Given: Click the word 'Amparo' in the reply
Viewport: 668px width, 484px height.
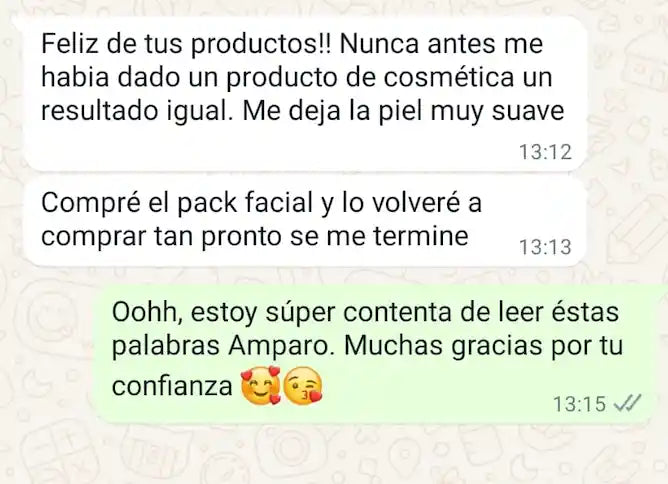Looking at the screenshot, I should point(279,347).
